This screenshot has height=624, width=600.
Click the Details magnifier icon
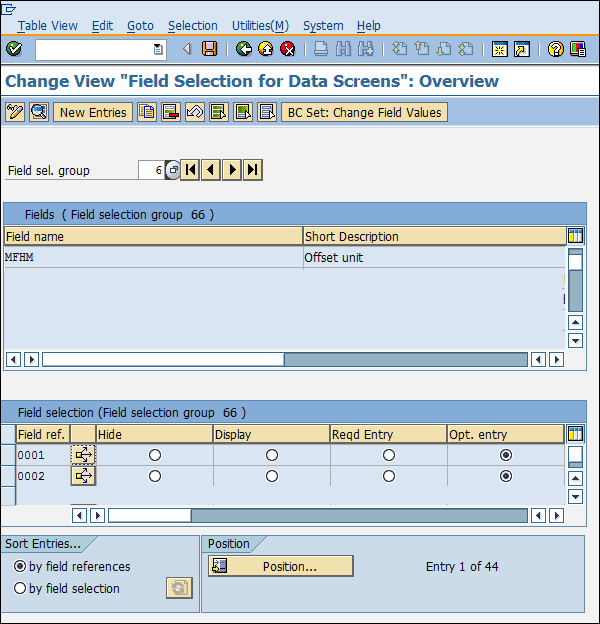pos(39,112)
